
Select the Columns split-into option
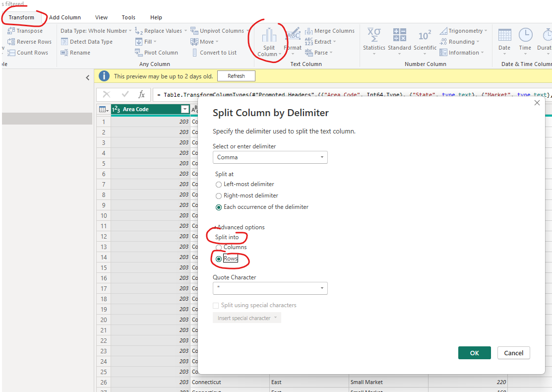pyautogui.click(x=219, y=248)
